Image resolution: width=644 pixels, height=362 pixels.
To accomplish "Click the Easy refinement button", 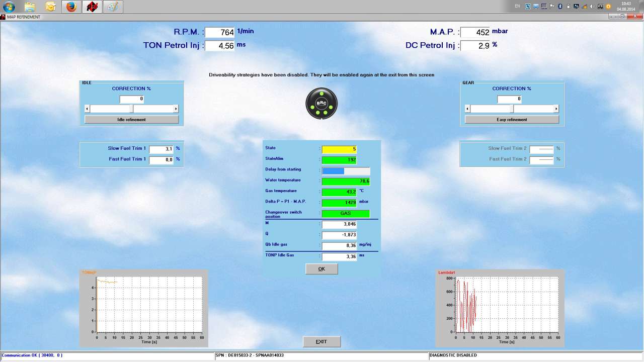I will tap(512, 120).
